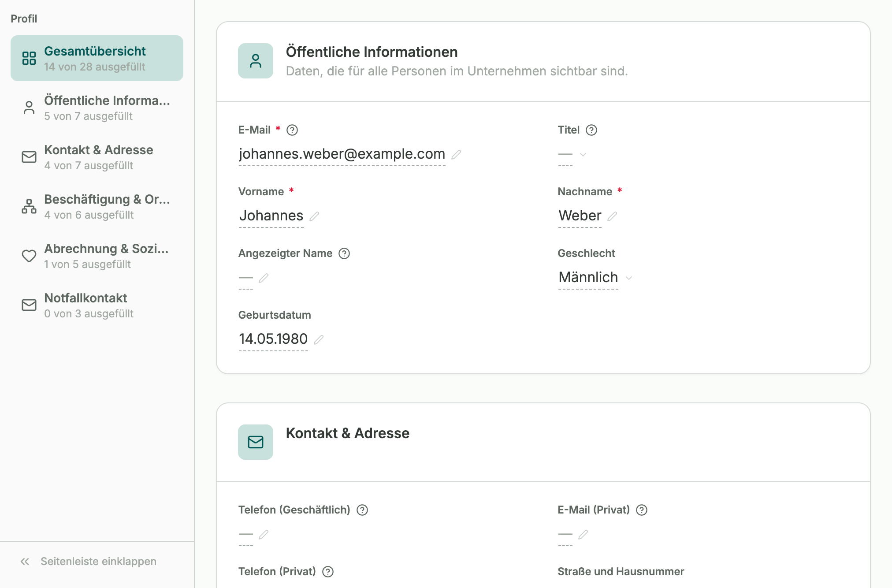The height and width of the screenshot is (588, 892).
Task: Click the help icon next to Titel
Action: (591, 130)
